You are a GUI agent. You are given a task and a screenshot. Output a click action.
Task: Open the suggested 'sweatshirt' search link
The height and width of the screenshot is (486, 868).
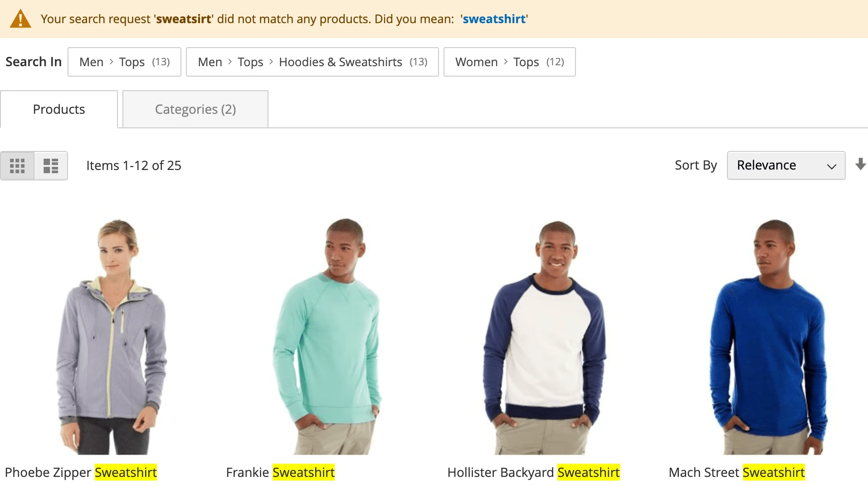[x=494, y=19]
